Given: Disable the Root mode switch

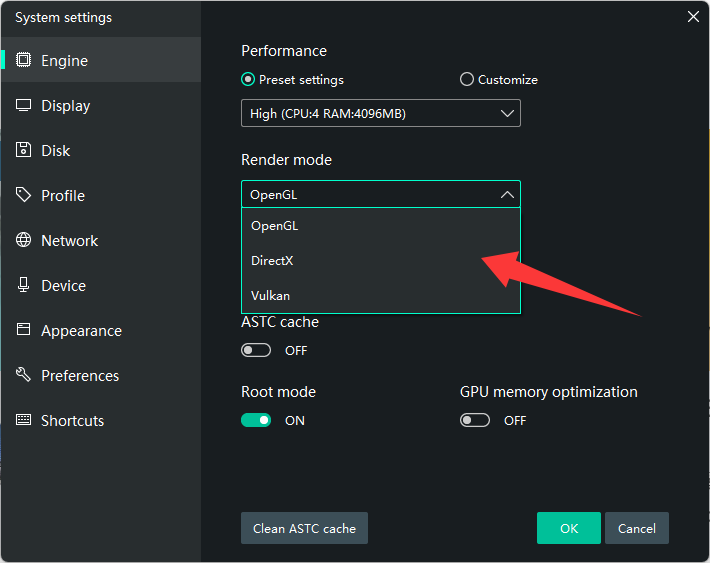Looking at the screenshot, I should point(256,420).
